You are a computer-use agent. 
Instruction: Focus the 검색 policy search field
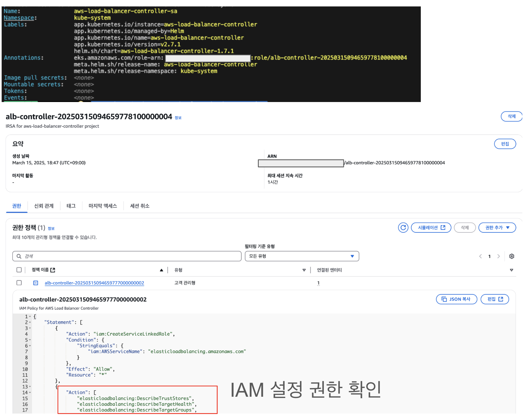pyautogui.click(x=127, y=256)
